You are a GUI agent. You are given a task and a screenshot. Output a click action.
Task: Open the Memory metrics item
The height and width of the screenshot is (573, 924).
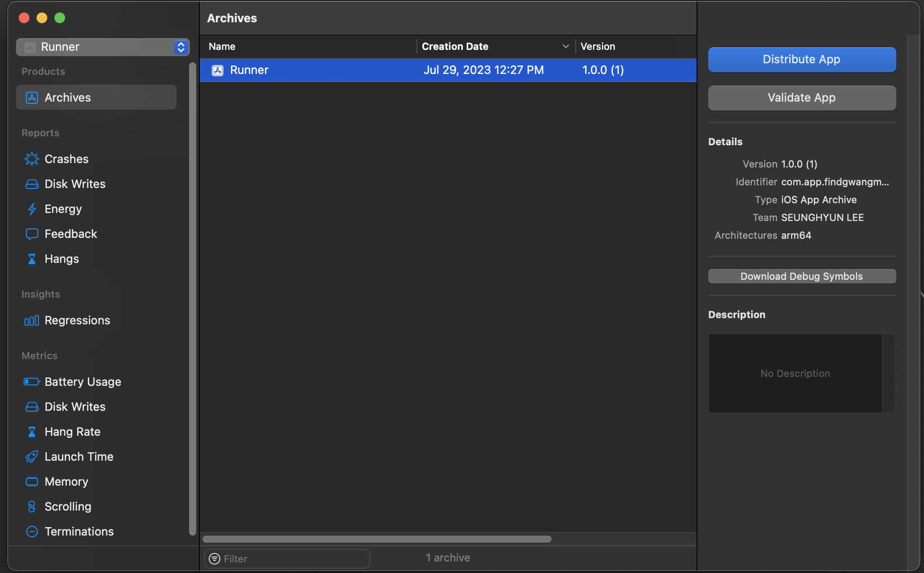pos(66,482)
